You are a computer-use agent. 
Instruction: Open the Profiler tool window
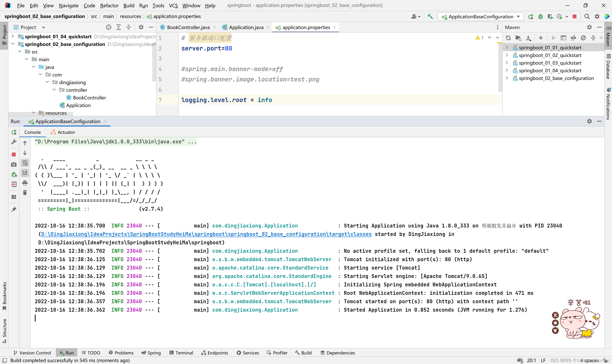277,353
